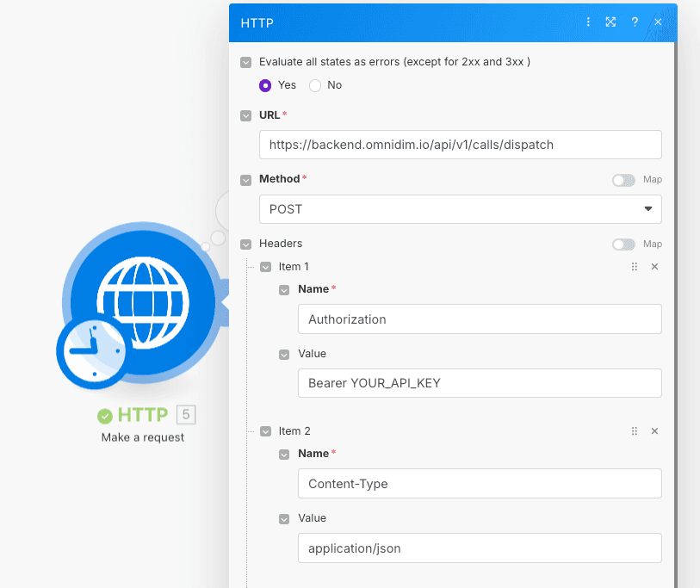
Task: Click the URL input field
Action: (460, 145)
